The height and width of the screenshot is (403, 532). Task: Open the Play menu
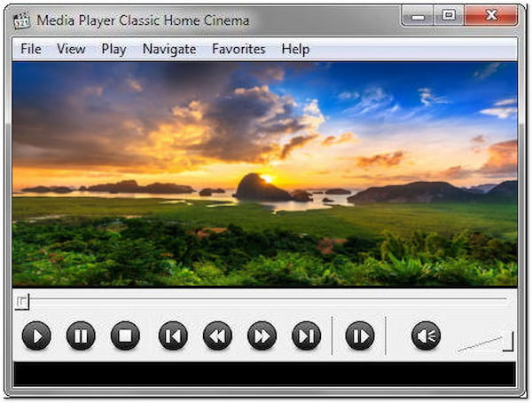(x=113, y=50)
